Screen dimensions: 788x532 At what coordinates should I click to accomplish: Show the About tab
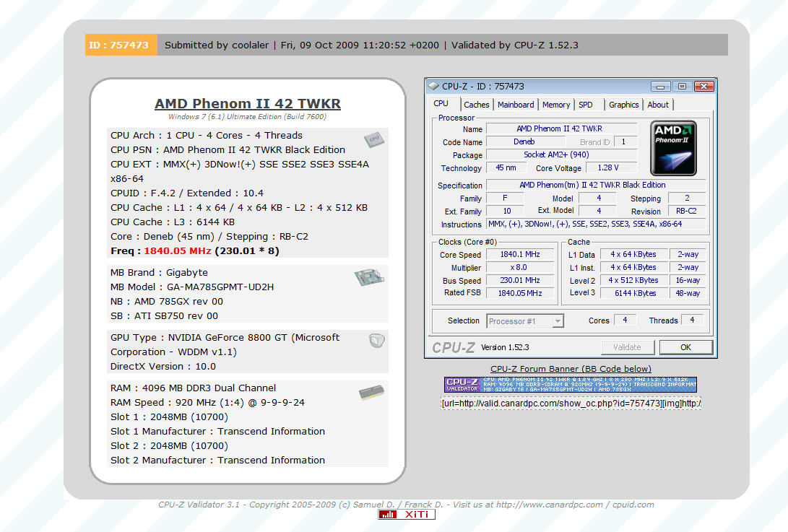tap(658, 105)
